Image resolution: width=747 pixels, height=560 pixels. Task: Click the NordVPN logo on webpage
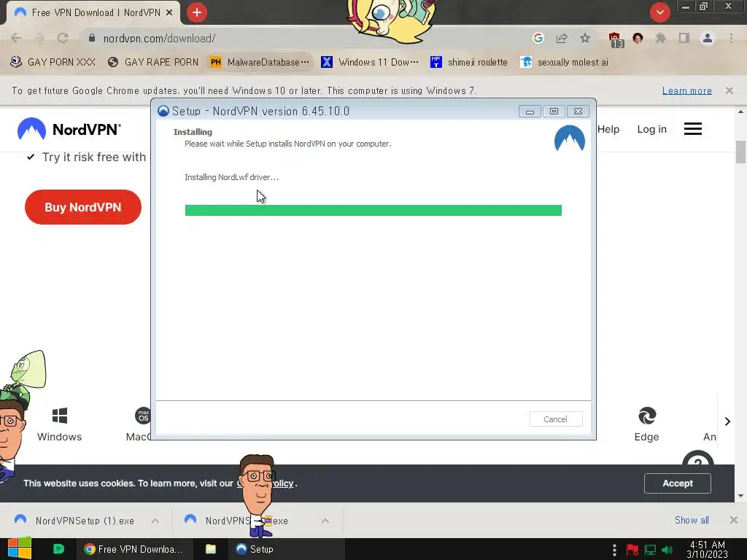[69, 129]
